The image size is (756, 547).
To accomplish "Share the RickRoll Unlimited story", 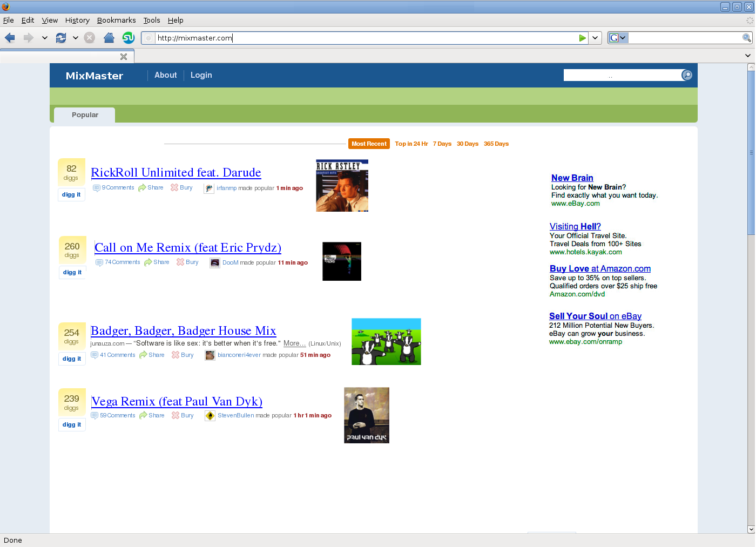I will click(151, 187).
